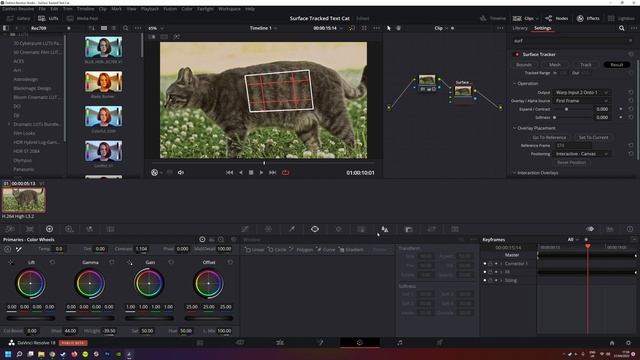640x360 pixels.
Task: Pick black point for Lift
Action: [11, 262]
